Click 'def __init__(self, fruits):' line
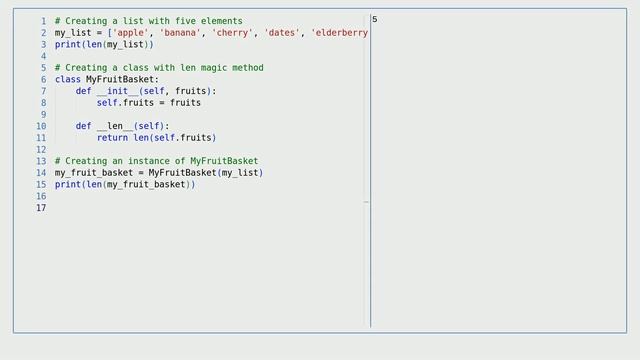 [x=146, y=91]
